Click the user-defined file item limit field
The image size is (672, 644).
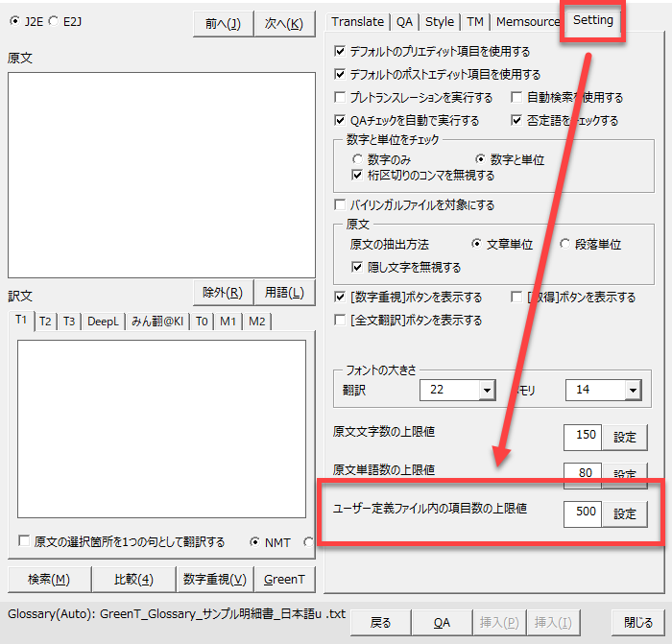[x=582, y=513]
